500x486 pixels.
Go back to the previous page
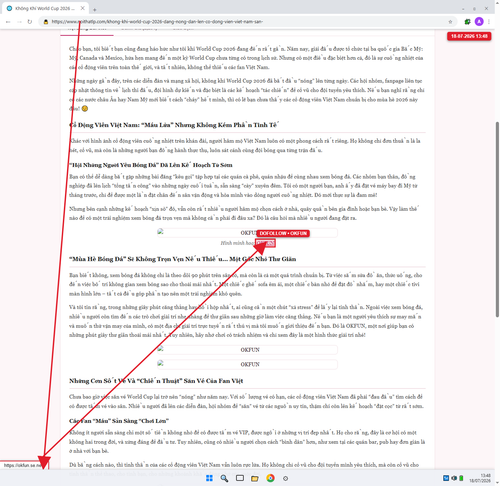pos(8,22)
